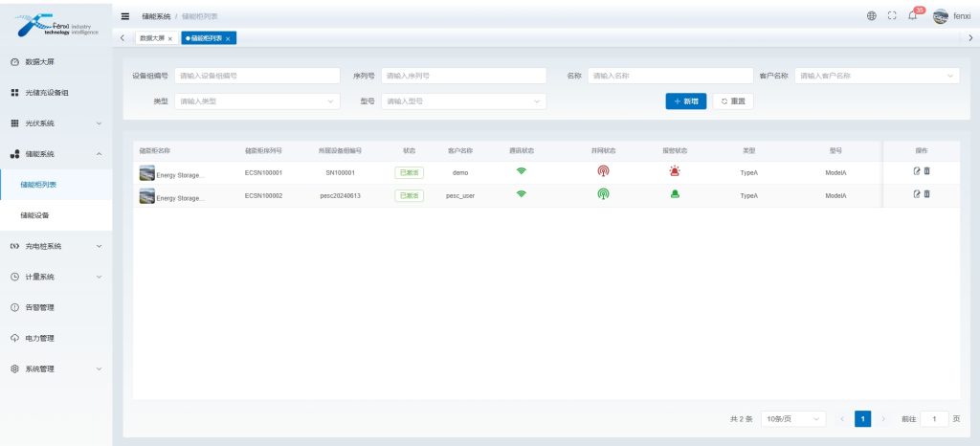Delete the ECSN100002 storage cabinet

click(926, 194)
